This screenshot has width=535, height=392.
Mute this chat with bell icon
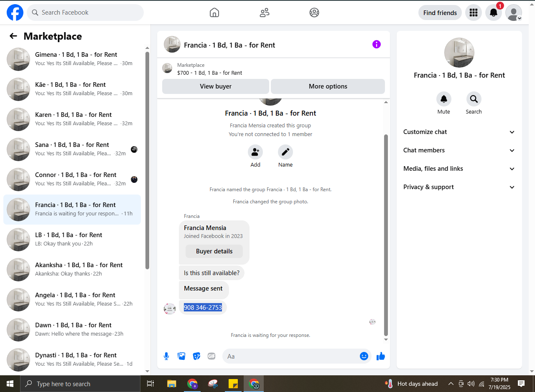point(444,99)
